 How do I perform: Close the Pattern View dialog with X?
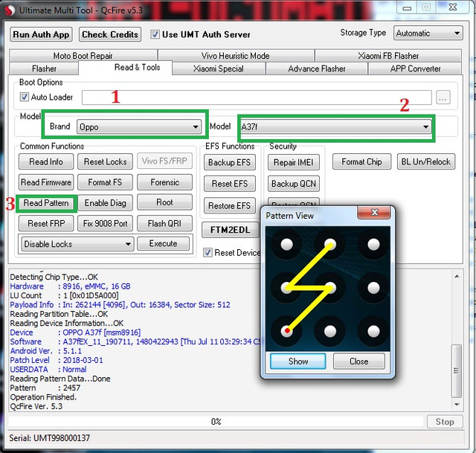pyautogui.click(x=374, y=212)
